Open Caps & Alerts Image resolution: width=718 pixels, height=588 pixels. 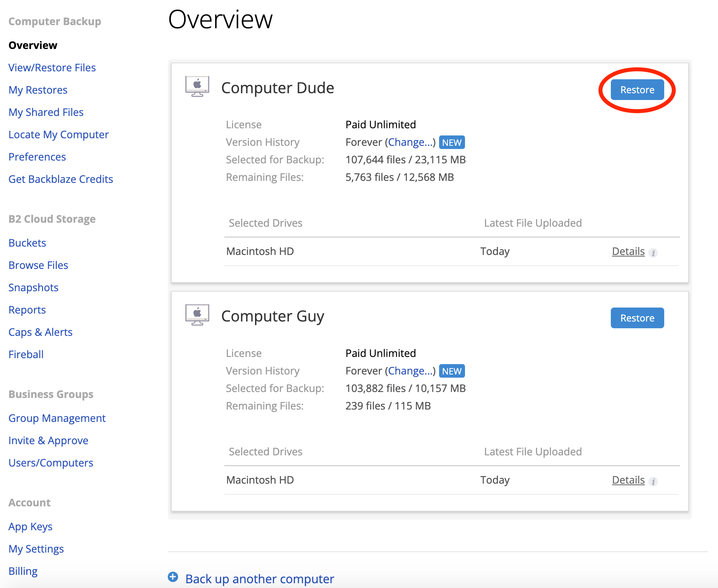[41, 332]
